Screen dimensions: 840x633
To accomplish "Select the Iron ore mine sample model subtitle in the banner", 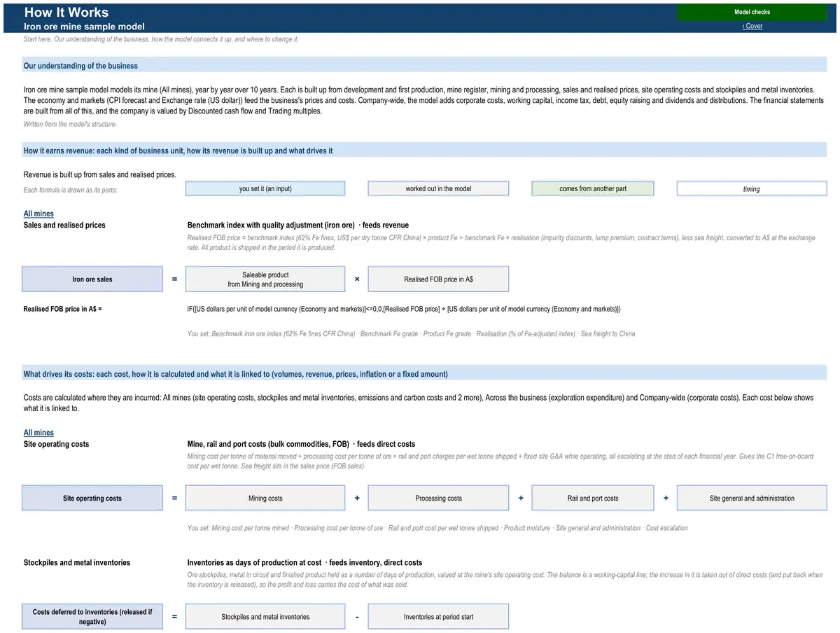I will click(x=84, y=27).
